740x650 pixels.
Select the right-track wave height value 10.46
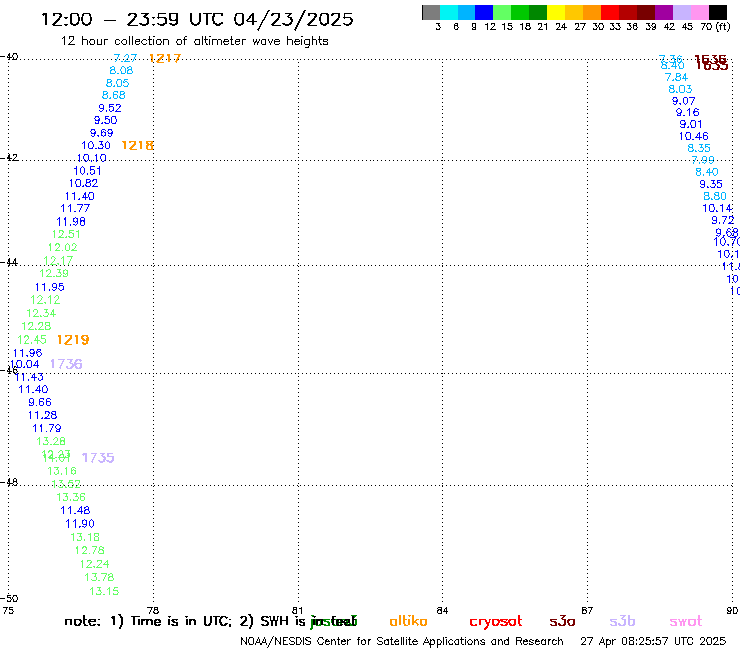694,136
